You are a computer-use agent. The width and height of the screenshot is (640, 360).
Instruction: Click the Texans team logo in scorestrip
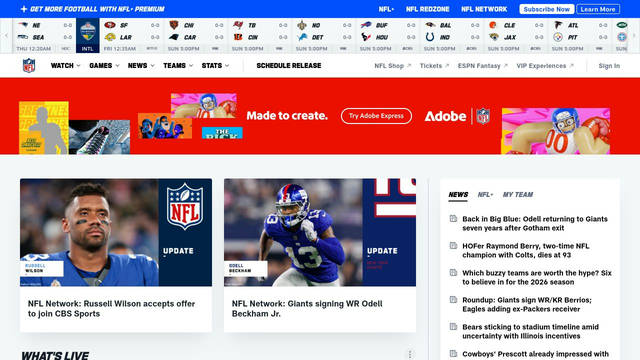(x=366, y=37)
